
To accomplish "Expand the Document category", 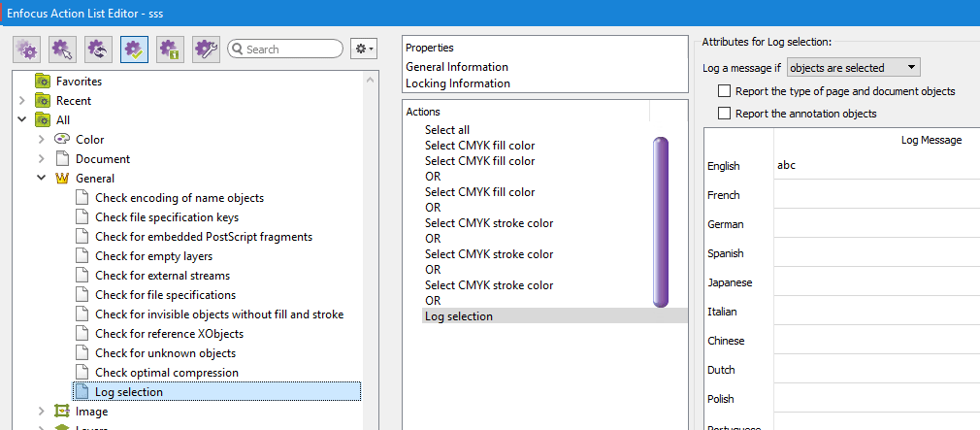I will (x=42, y=159).
